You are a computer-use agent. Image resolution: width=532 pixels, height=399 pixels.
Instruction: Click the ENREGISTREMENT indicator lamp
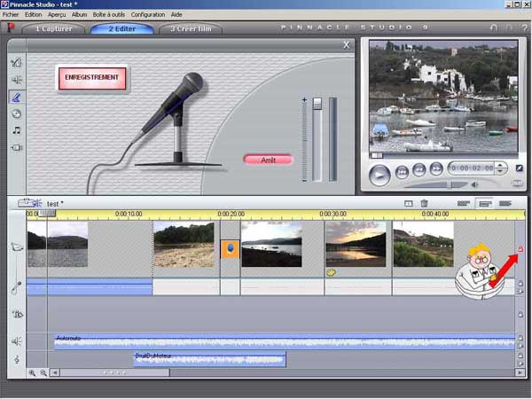92,78
